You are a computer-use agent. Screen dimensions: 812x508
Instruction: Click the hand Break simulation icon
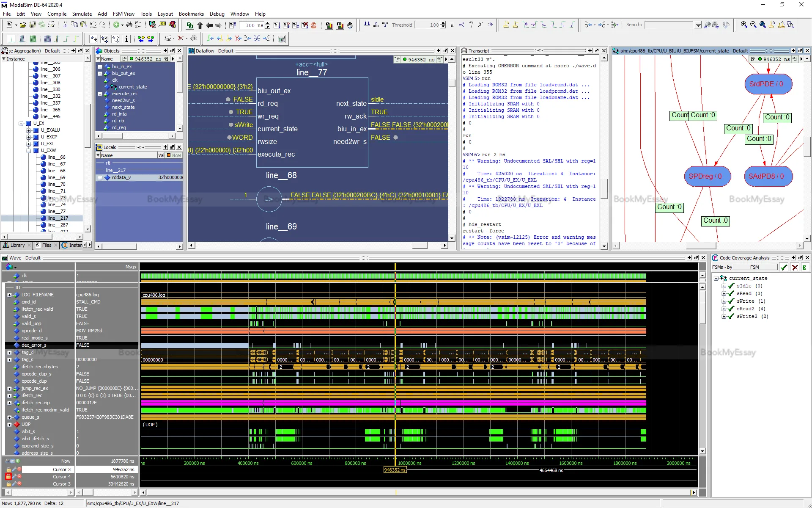click(350, 25)
